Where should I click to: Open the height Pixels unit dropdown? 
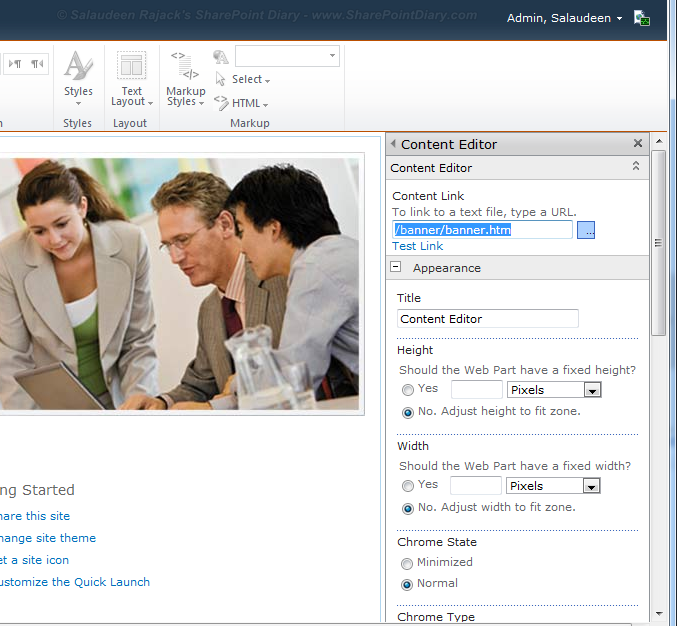click(x=554, y=390)
